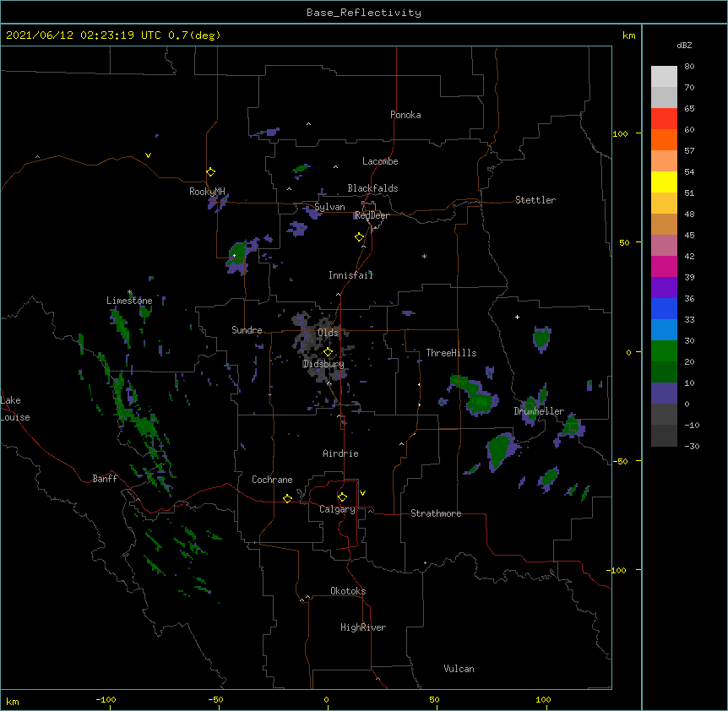Click the magenta 42 dBZ color swatch
728x711 pixels.
(x=664, y=266)
